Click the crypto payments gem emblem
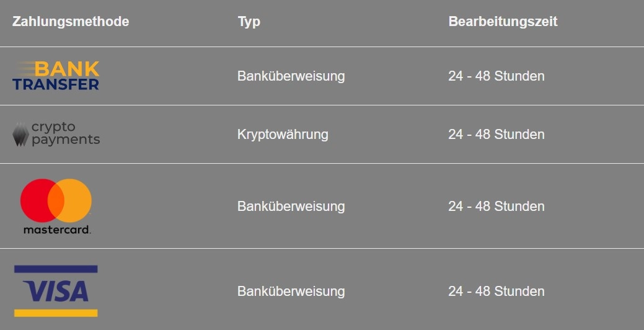The height and width of the screenshot is (330, 644). click(20, 134)
